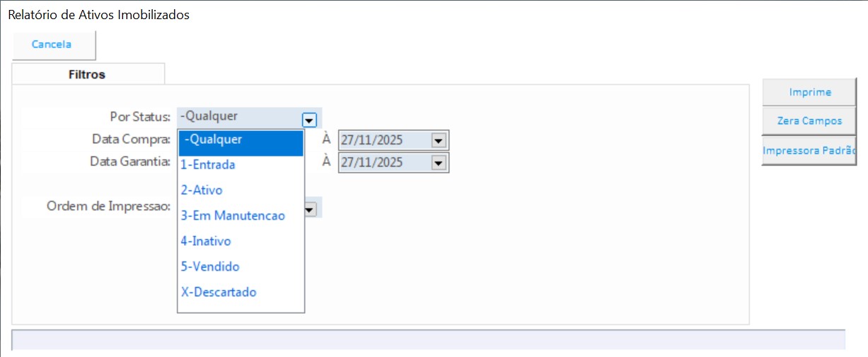The width and height of the screenshot is (868, 357).
Task: Click the Data Compra end date field
Action: point(383,140)
